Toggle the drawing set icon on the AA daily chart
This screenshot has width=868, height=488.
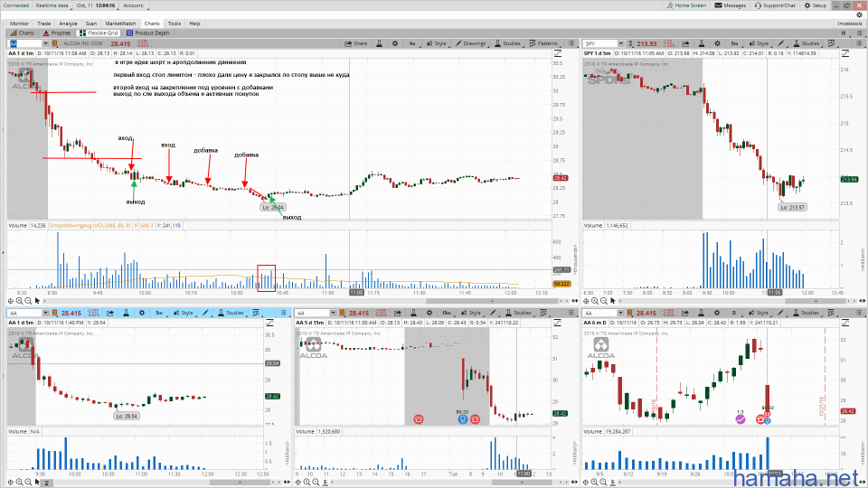point(845,323)
